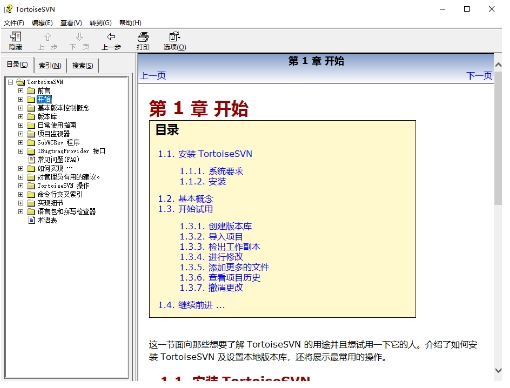The width and height of the screenshot is (510, 388).
Task: Click the folder icon beside 版本库
Action: coord(31,117)
